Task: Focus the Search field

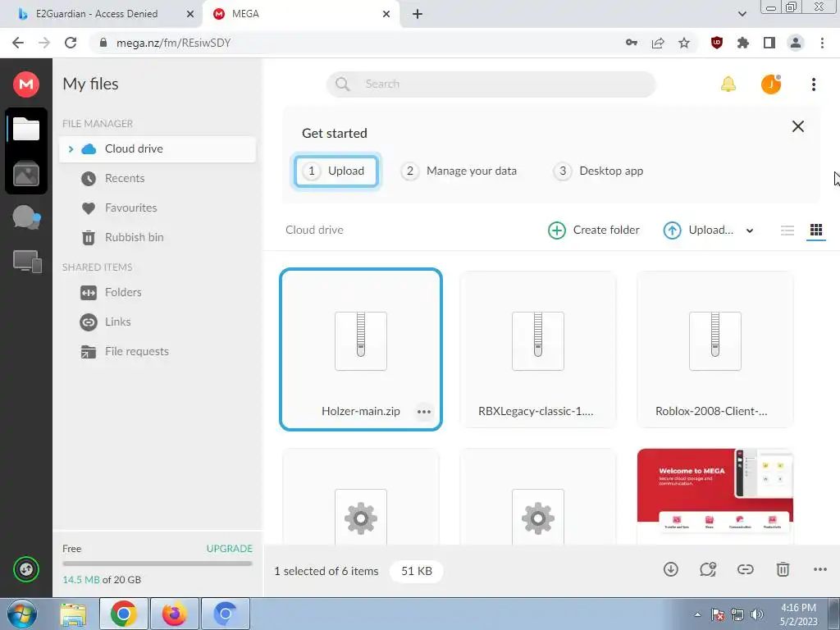Action: click(x=491, y=84)
